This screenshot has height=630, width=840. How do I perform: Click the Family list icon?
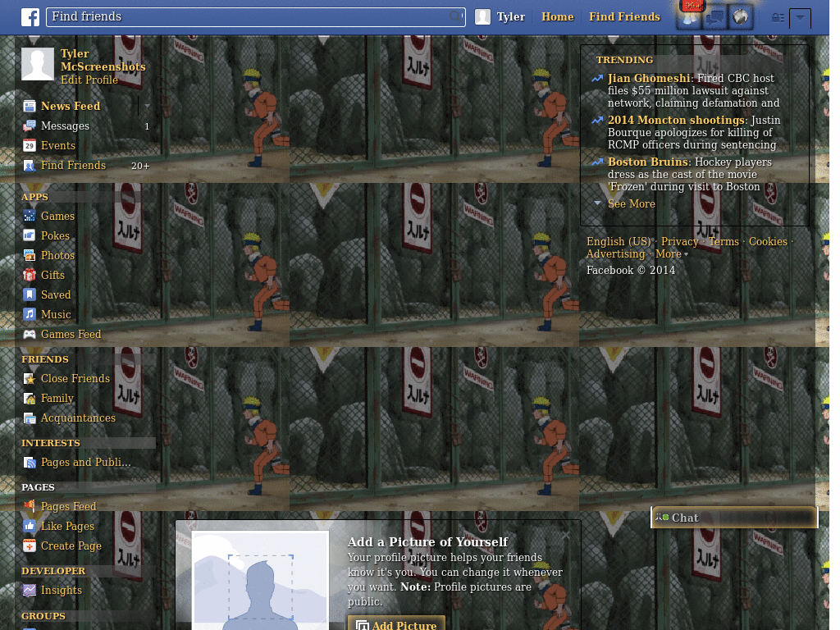coord(30,399)
